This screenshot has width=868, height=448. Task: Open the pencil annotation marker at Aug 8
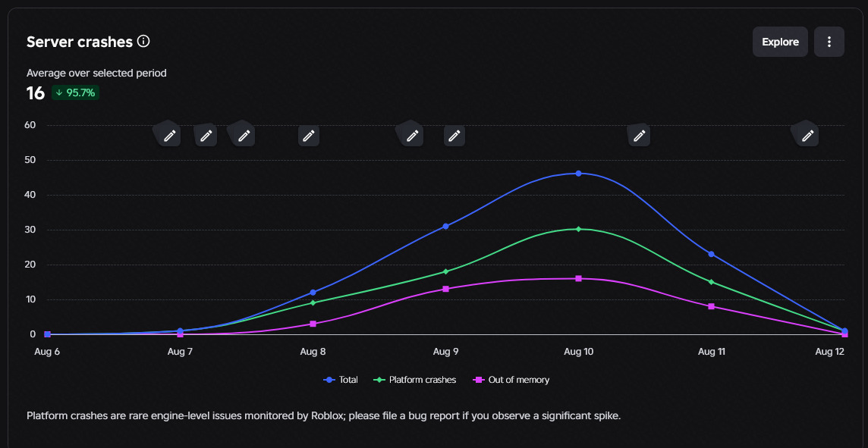[309, 136]
